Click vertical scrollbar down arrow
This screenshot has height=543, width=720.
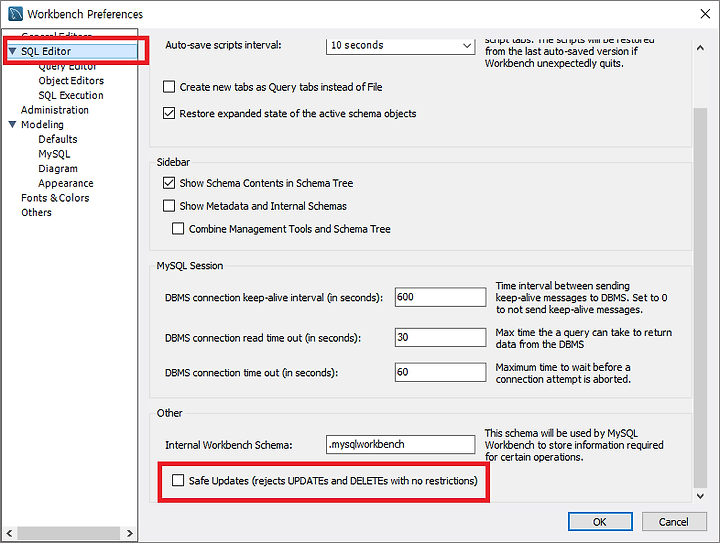click(x=700, y=496)
